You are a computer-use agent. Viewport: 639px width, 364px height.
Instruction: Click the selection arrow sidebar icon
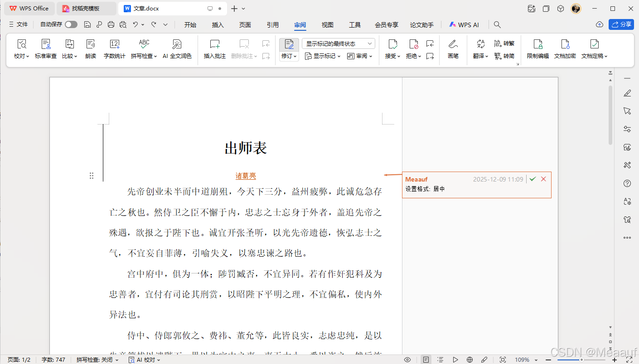click(627, 111)
